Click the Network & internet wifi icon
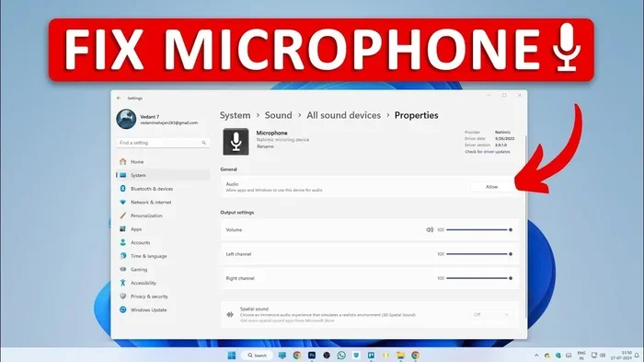The height and width of the screenshot is (362, 644). 122,202
